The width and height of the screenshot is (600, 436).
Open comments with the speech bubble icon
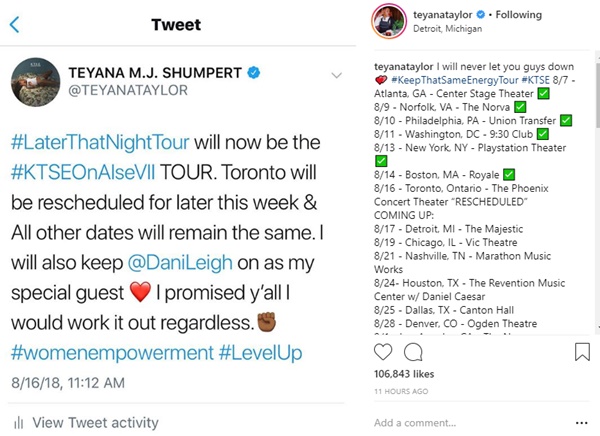pyautogui.click(x=412, y=351)
